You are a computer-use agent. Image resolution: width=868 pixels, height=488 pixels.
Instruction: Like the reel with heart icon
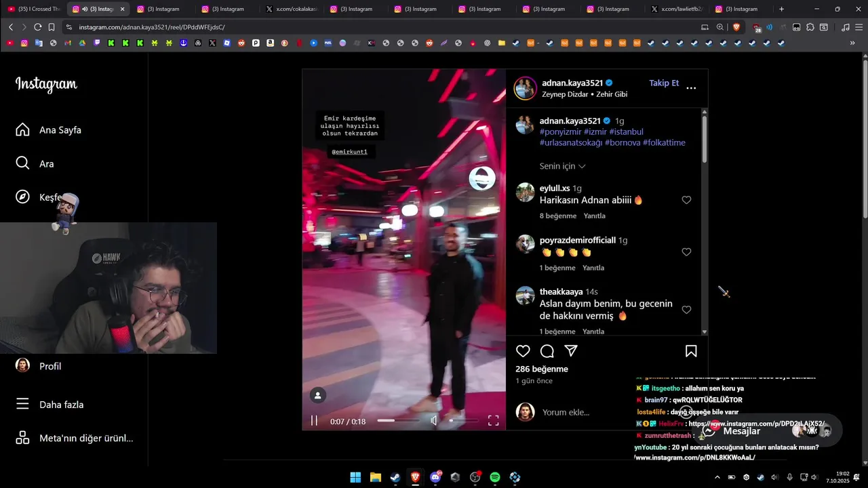tap(523, 351)
